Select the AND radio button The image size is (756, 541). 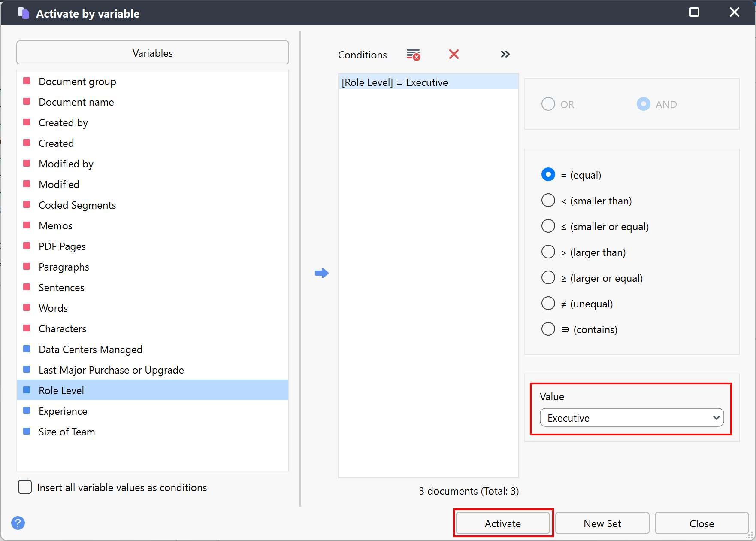pyautogui.click(x=643, y=104)
